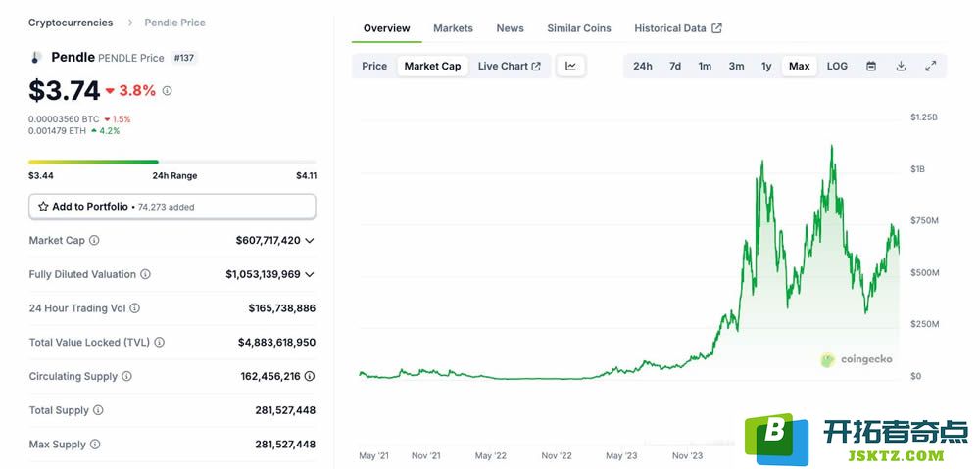Switch to line chart type icon
Viewport: 980px width, 469px height.
[x=570, y=66]
